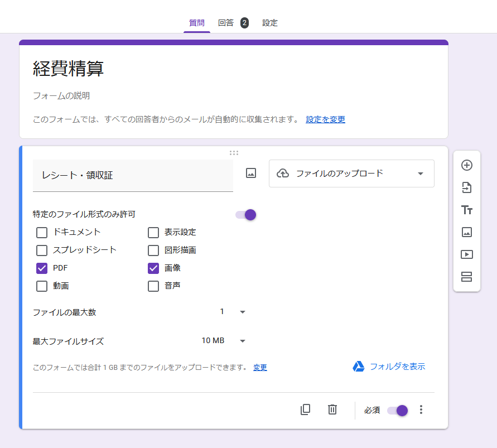Switch to the 回答 tab
The height and width of the screenshot is (448, 497).
point(225,23)
